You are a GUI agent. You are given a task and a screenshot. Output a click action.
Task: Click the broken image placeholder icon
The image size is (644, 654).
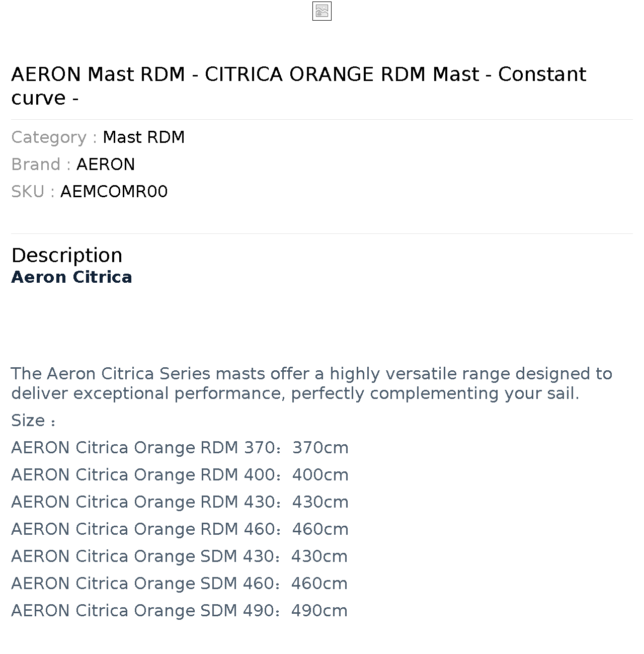(322, 11)
